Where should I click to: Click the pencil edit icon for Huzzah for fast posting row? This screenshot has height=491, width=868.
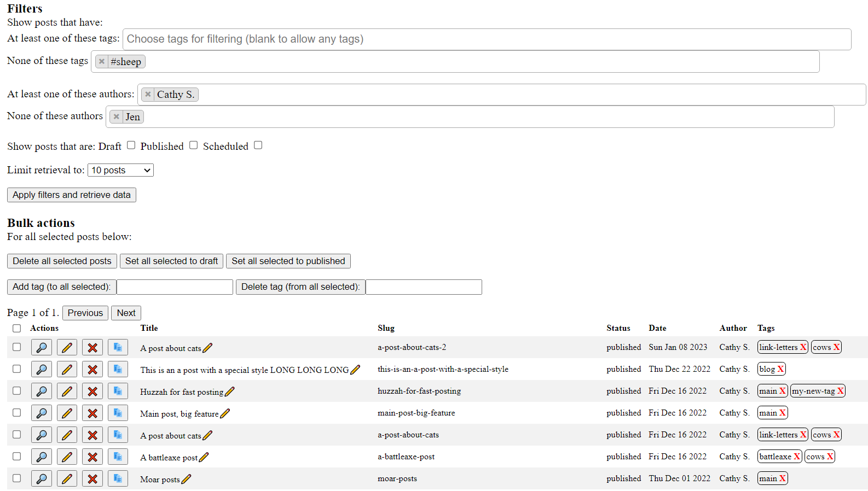pyautogui.click(x=67, y=391)
